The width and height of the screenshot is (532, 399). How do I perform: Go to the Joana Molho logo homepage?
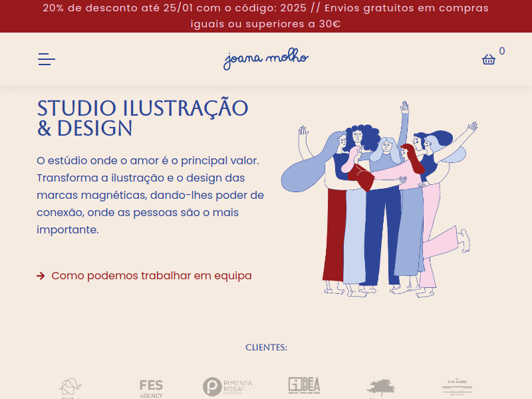click(x=265, y=59)
